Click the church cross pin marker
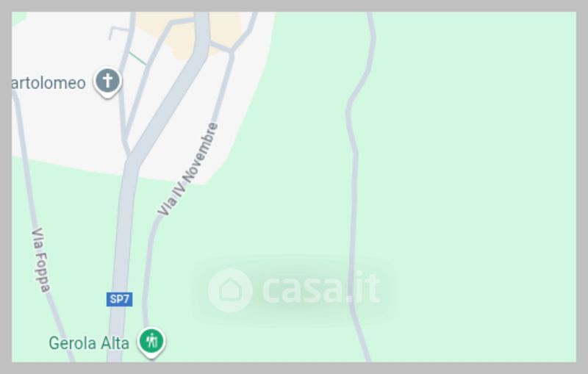This screenshot has height=374, width=588. [107, 82]
